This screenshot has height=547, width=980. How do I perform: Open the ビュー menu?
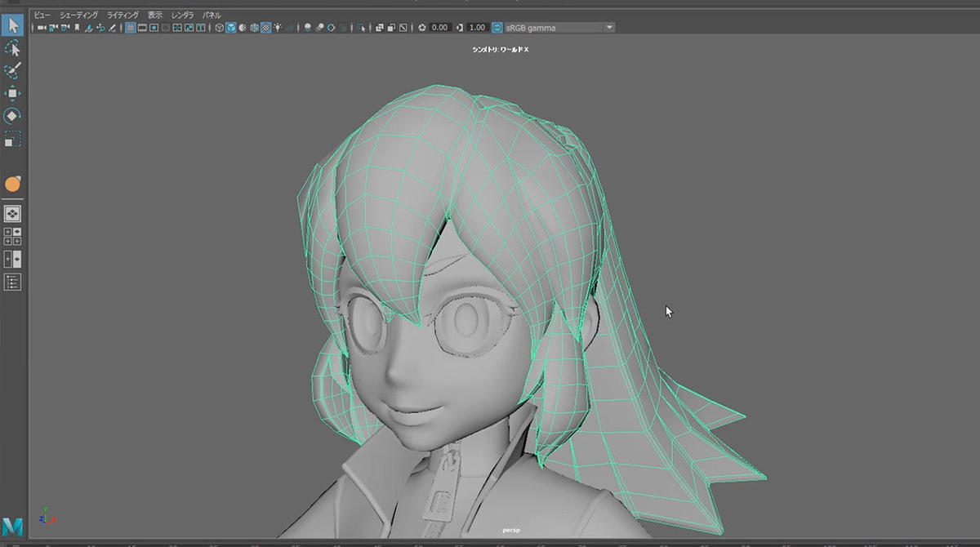click(x=42, y=15)
